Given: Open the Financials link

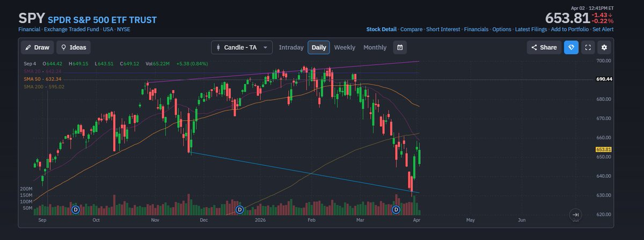Looking at the screenshot, I should (x=477, y=29).
